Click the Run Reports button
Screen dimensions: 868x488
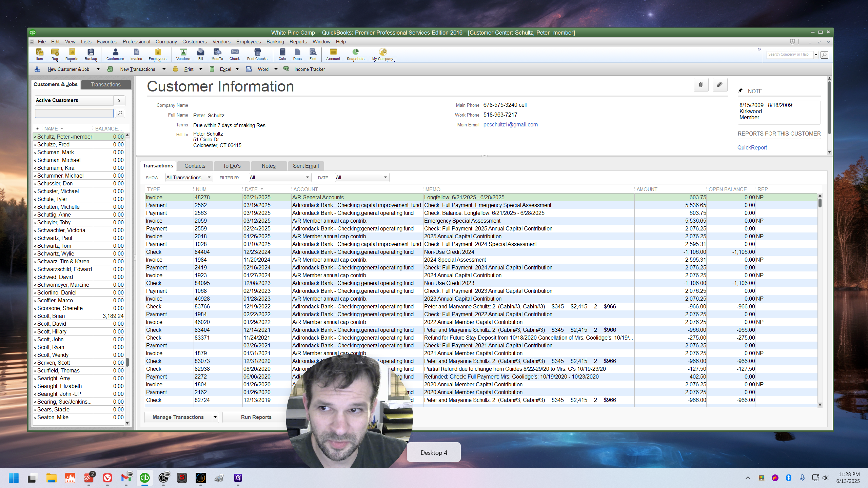256,417
